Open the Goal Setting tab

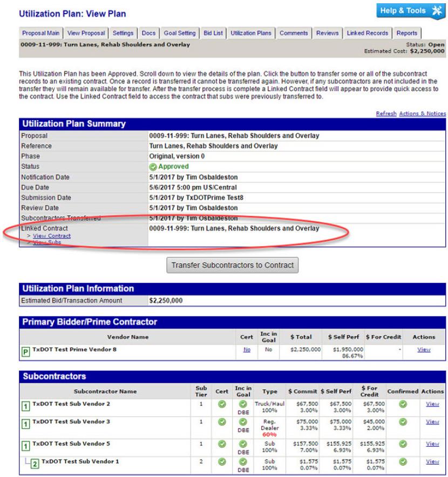181,33
